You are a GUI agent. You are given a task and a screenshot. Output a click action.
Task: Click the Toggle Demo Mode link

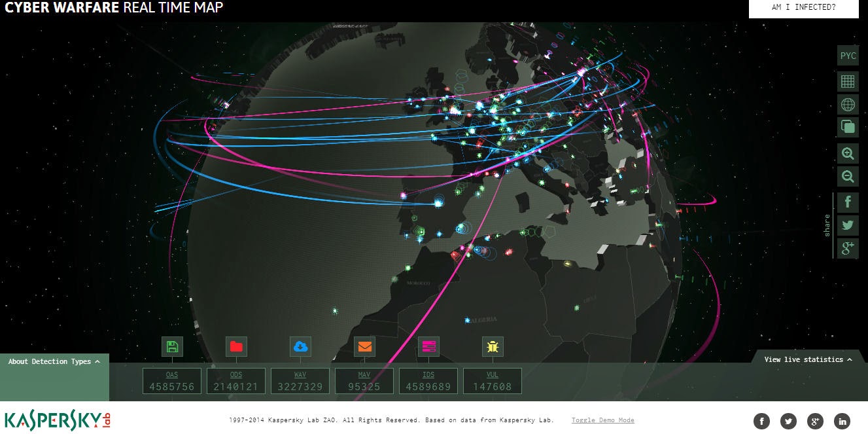click(603, 420)
